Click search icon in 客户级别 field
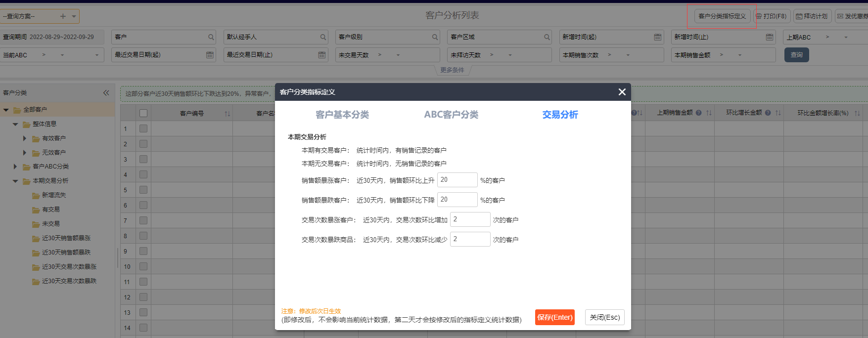 435,37
